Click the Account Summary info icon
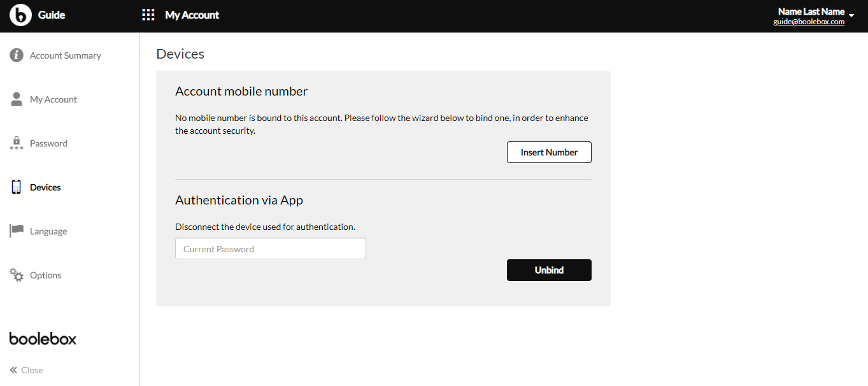Viewport: 868px width, 386px height. [17, 55]
